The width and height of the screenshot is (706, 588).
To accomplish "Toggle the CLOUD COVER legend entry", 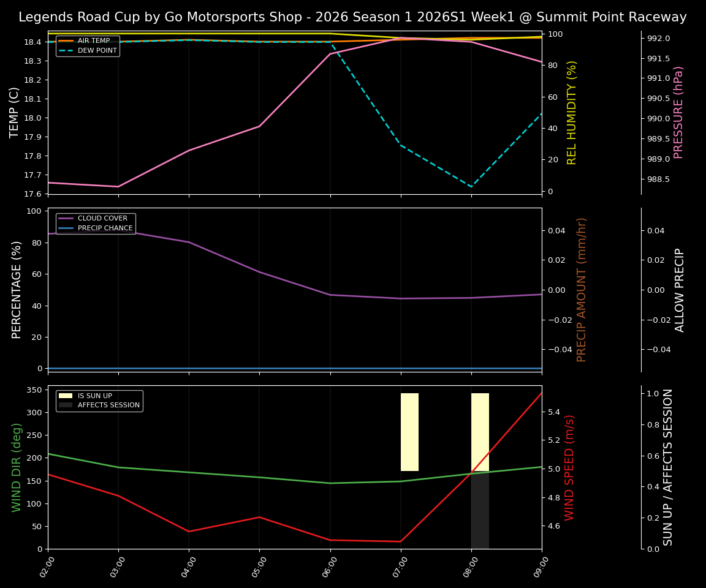I will tap(102, 218).
